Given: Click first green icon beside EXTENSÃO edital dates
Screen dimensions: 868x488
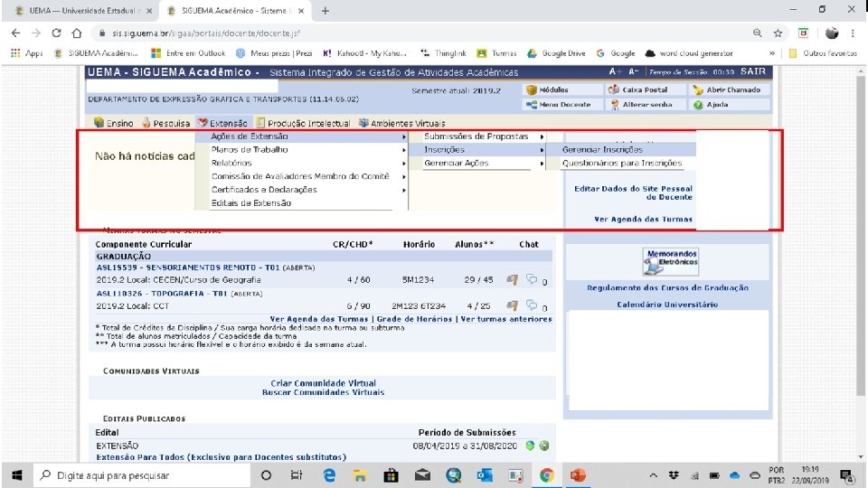Looking at the screenshot, I should coord(530,446).
